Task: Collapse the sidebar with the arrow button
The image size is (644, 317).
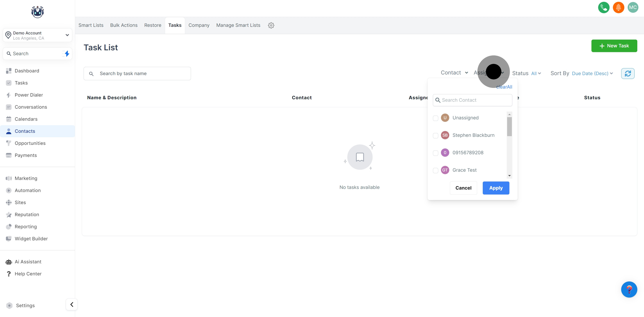Action: [72, 304]
